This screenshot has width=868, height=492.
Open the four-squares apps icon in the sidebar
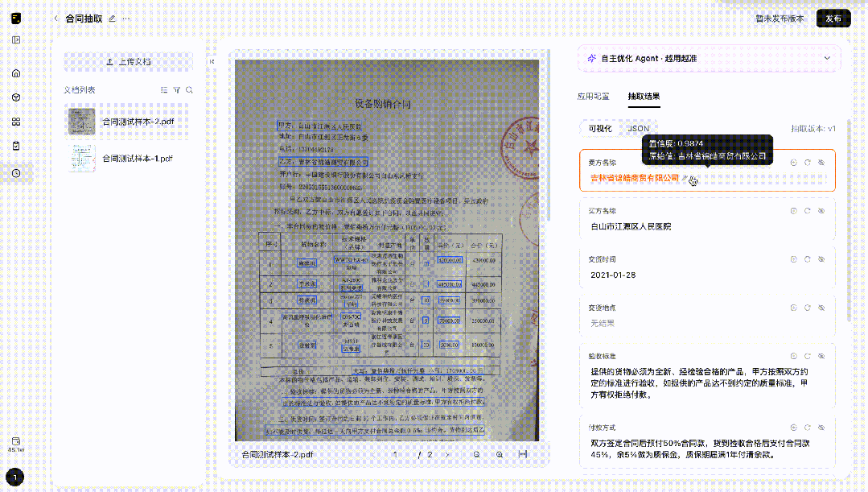coord(16,122)
